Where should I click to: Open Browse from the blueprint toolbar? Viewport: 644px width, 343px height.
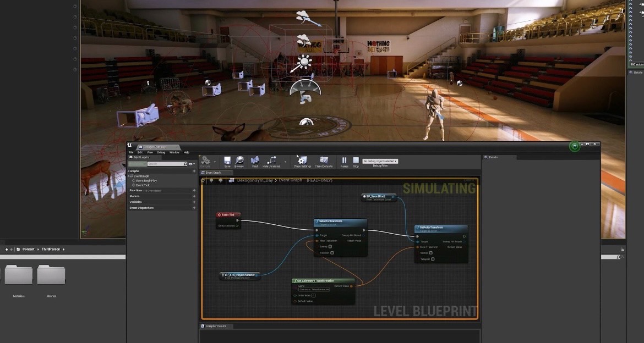point(239,161)
